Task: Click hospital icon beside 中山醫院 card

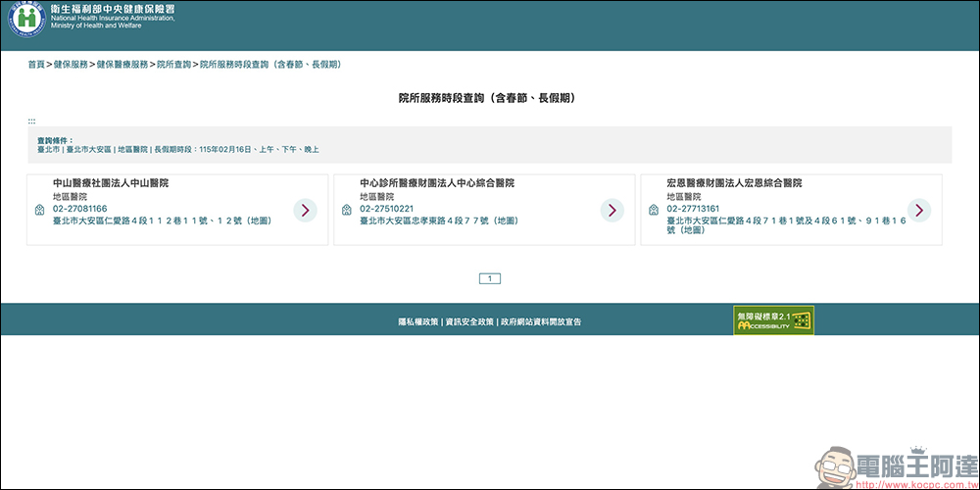Action: pos(39,210)
